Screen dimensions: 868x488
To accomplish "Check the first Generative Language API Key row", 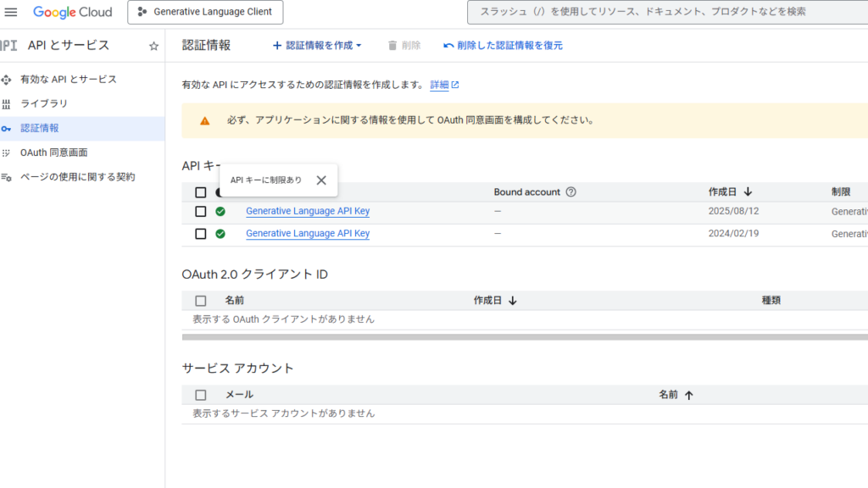I will click(200, 211).
